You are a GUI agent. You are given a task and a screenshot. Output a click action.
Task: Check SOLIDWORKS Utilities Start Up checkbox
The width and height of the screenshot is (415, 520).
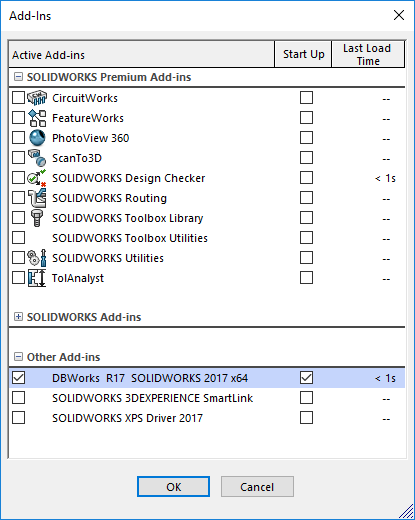coord(306,258)
